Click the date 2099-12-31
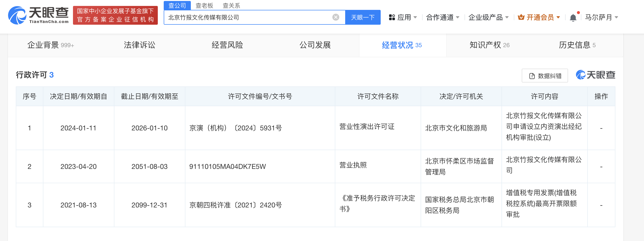Viewport: 644px width, 241px height. point(149,205)
